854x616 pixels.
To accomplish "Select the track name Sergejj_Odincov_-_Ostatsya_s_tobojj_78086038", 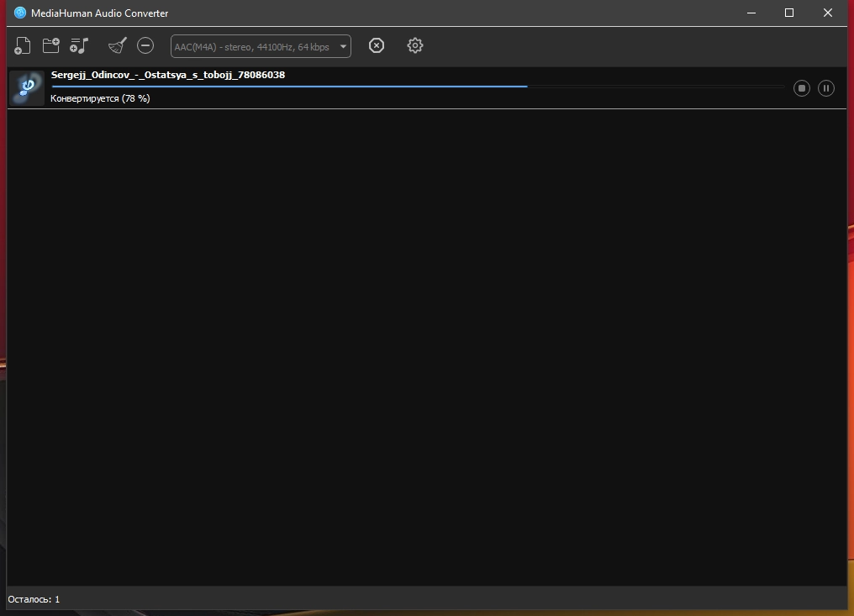I will pos(168,75).
